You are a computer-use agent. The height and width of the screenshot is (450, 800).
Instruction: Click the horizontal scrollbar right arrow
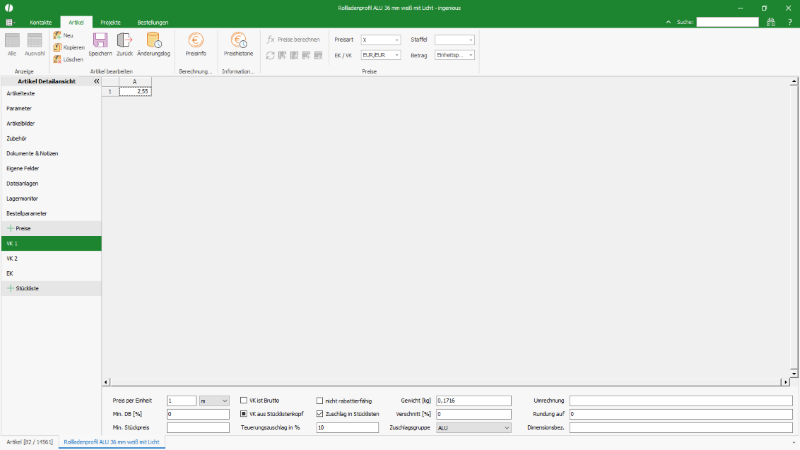[x=786, y=382]
